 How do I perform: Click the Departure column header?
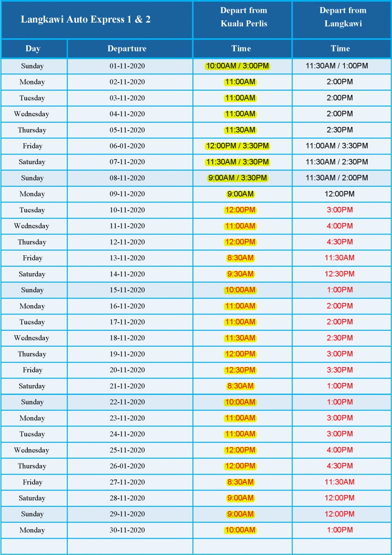[127, 48]
